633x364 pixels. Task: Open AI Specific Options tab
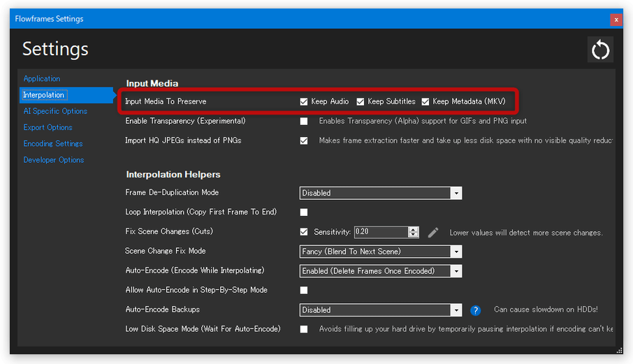pyautogui.click(x=55, y=111)
